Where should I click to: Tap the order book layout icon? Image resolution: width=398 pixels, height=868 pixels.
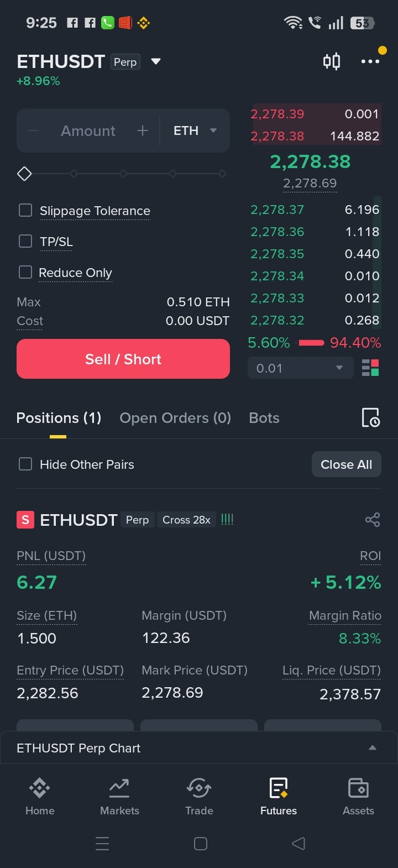[x=370, y=368]
